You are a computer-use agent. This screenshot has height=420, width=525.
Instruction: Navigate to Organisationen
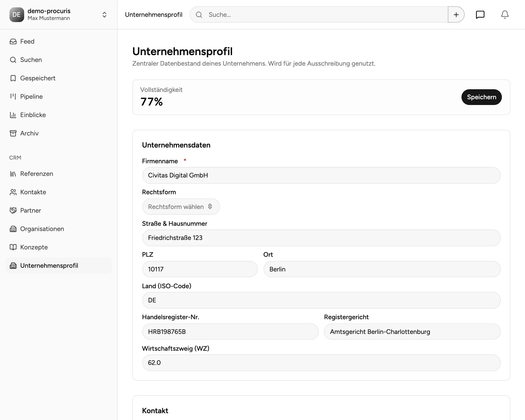pyautogui.click(x=59, y=229)
